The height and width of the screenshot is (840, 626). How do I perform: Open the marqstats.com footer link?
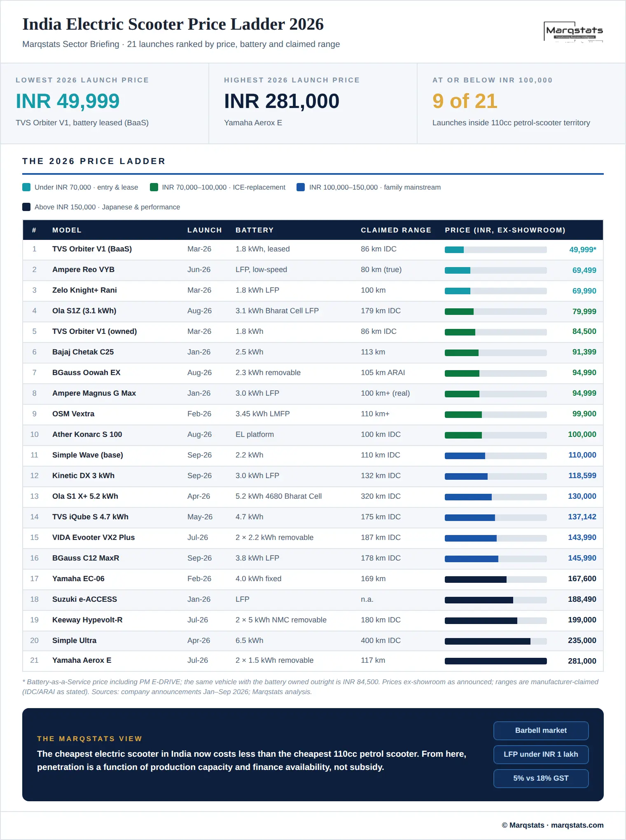coord(577,825)
